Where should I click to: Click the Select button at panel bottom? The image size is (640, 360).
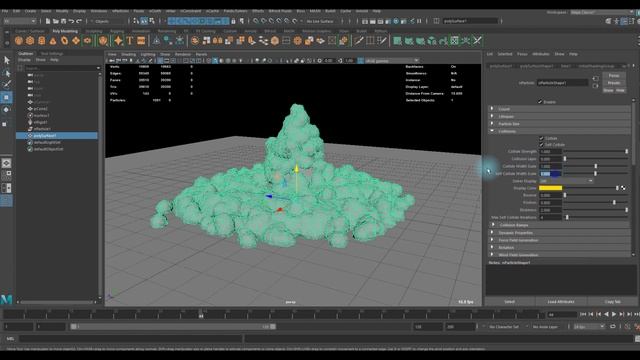coord(509,302)
